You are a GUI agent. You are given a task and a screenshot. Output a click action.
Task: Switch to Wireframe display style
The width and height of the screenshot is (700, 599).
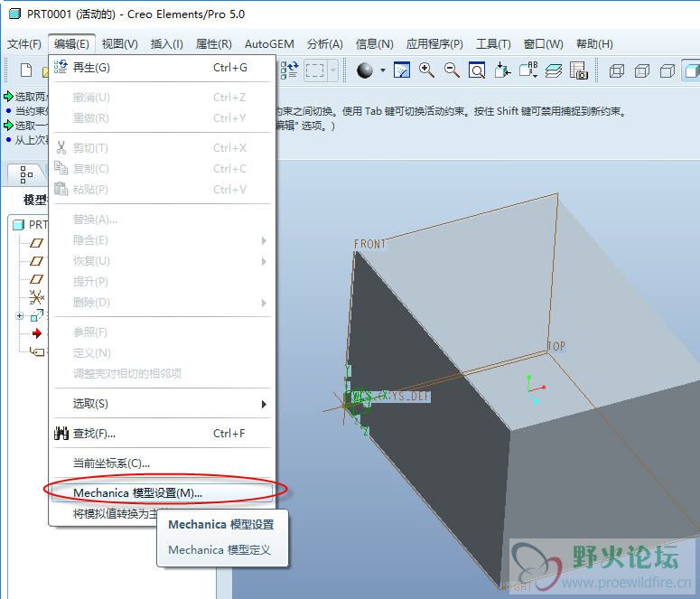tap(617, 70)
